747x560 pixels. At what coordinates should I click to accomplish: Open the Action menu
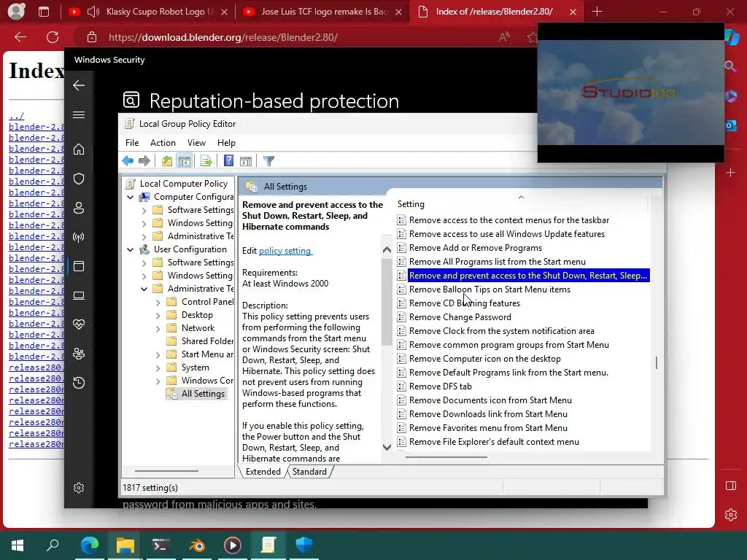tap(163, 143)
